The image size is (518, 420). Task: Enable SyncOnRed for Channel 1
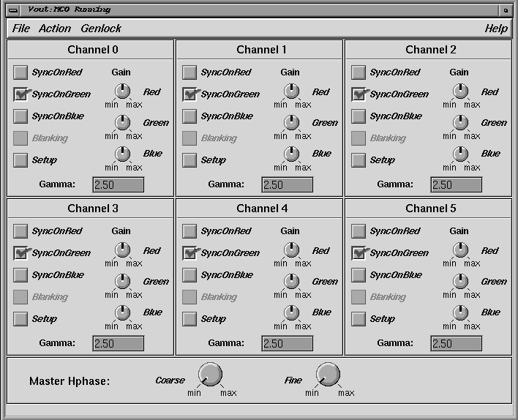[x=189, y=72]
